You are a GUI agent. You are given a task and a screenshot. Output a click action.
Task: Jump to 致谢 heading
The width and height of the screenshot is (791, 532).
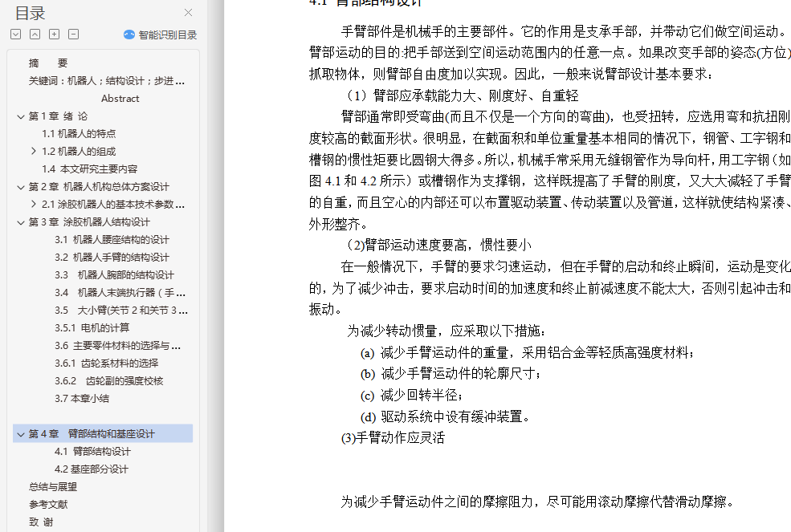(41, 522)
